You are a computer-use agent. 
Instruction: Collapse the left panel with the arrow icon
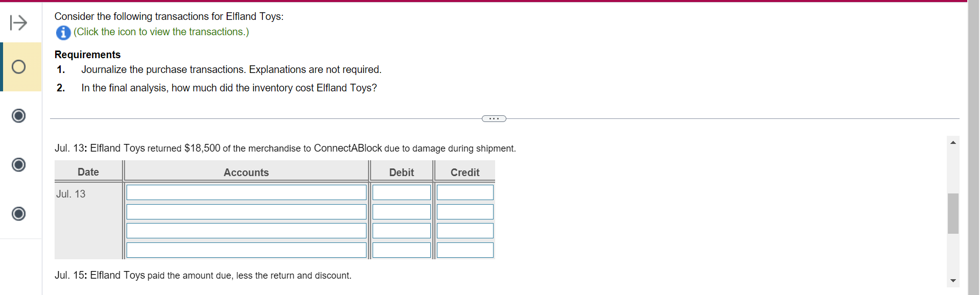click(18, 22)
